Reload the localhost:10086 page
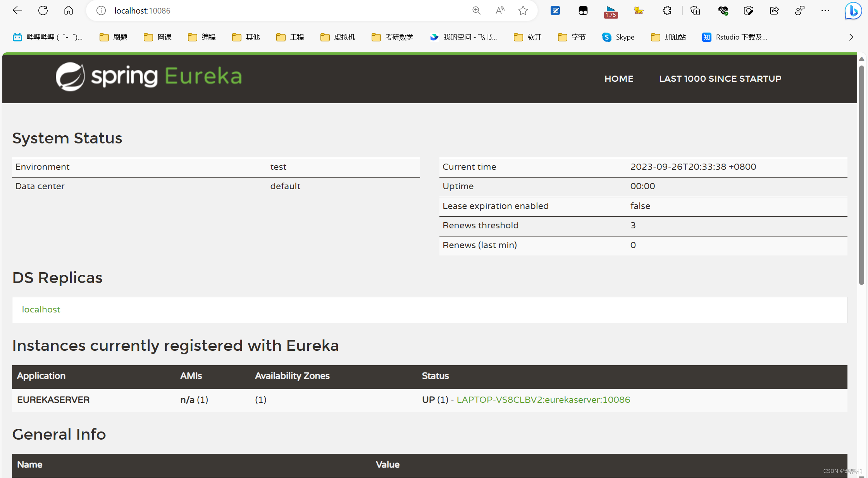Screen dimensions: 868x478 pyautogui.click(x=43, y=10)
